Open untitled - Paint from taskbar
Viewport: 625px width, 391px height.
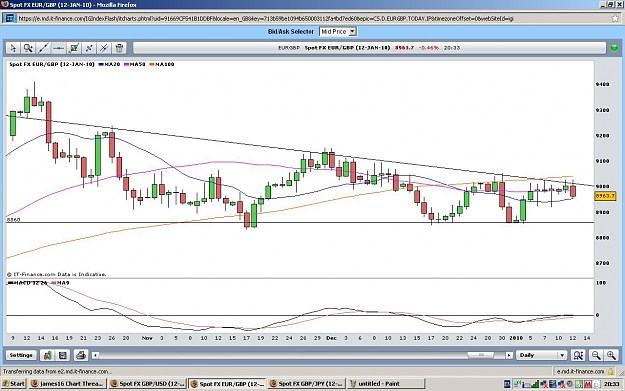point(386,383)
